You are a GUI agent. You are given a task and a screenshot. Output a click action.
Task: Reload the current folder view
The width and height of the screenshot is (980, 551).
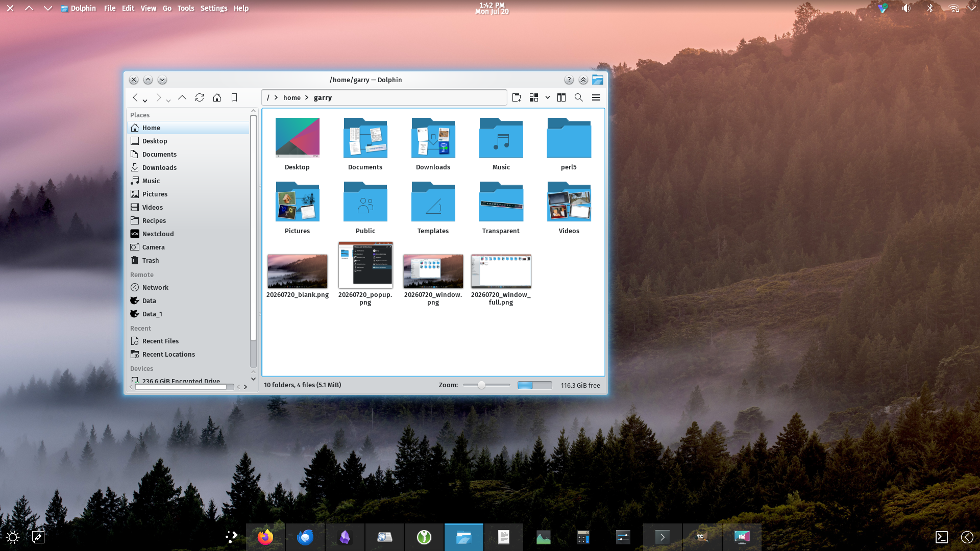[200, 97]
